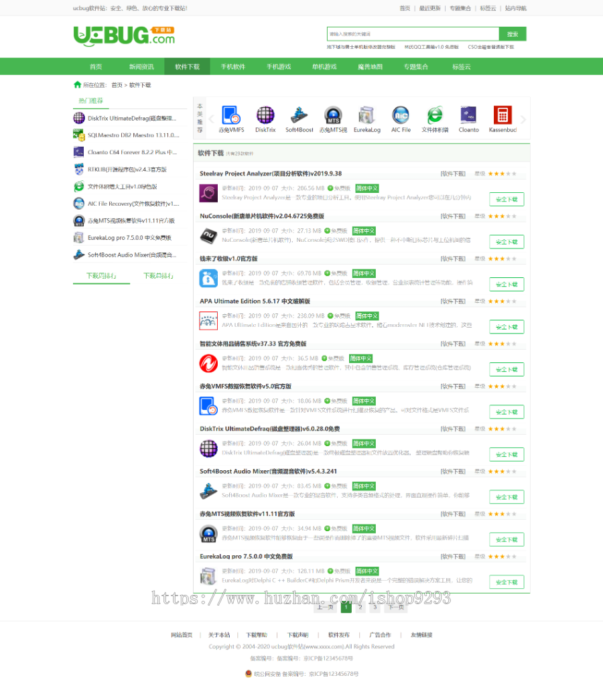Open EurekaLog icon in carousel
603x700 pixels.
366,115
